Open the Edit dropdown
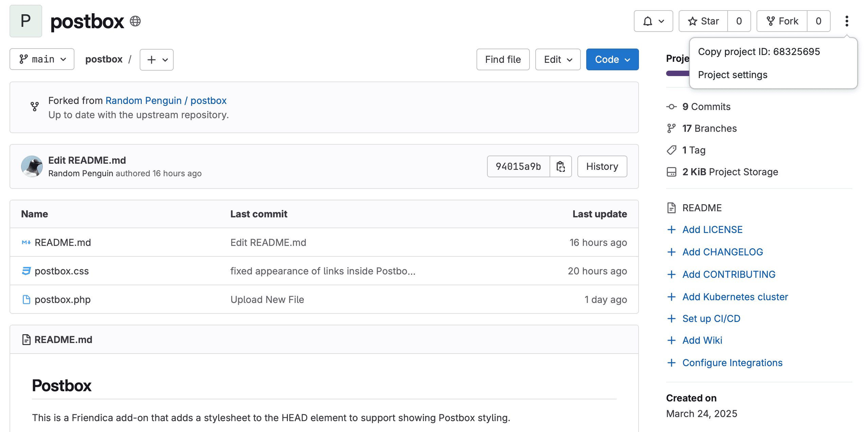The width and height of the screenshot is (868, 432). 558,59
